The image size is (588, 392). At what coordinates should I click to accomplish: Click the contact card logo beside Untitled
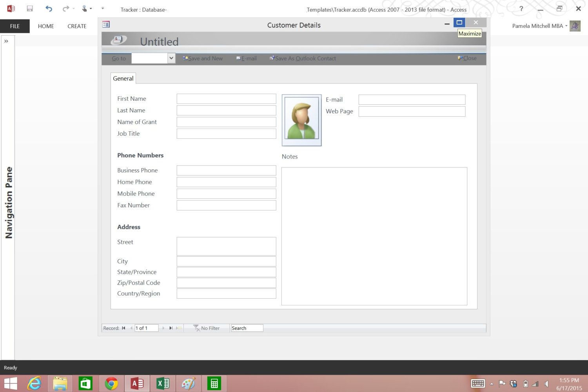[x=118, y=40]
